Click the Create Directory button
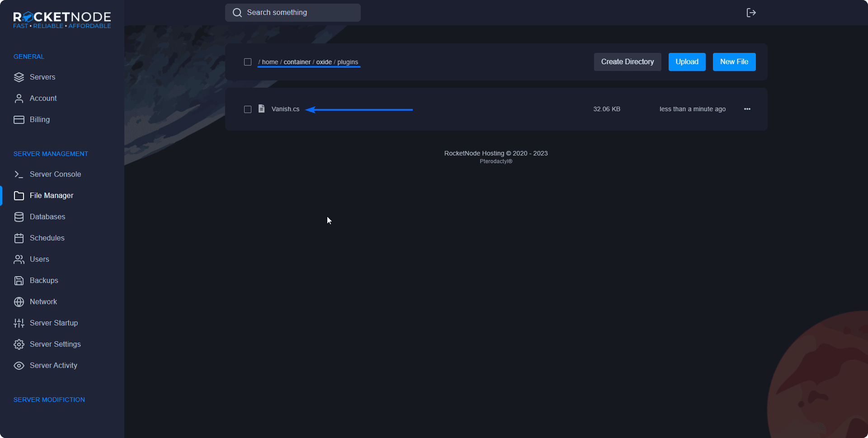Screen dimensions: 868x438 point(627,62)
